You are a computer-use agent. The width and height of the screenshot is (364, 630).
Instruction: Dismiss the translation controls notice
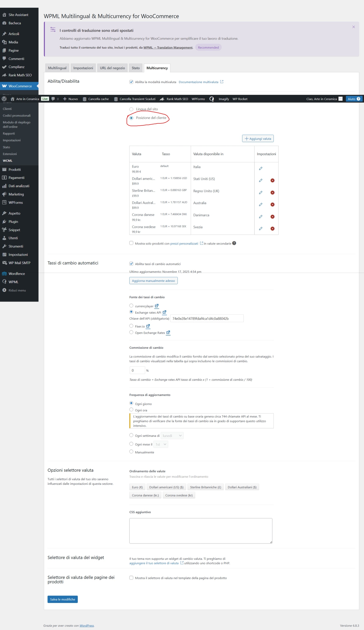353,27
